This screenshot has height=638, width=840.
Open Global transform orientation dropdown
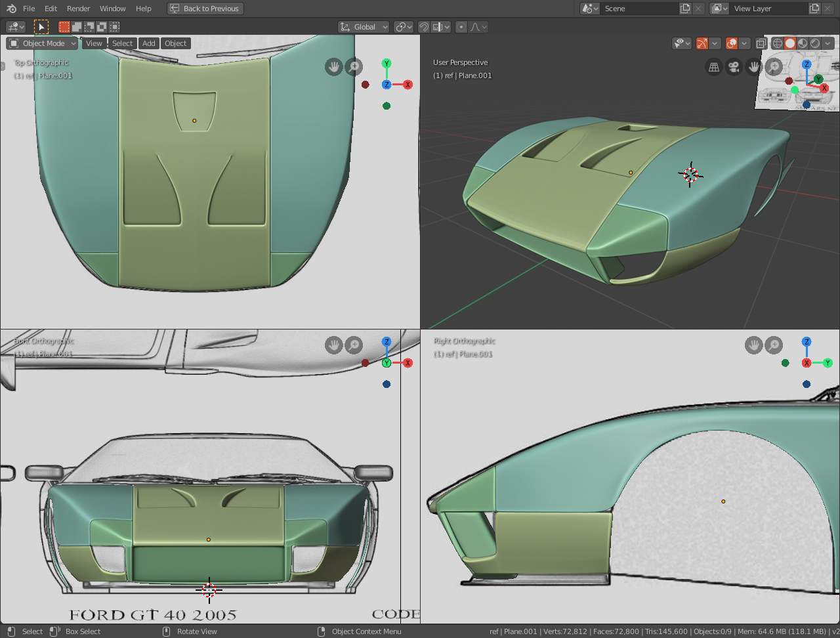click(364, 27)
